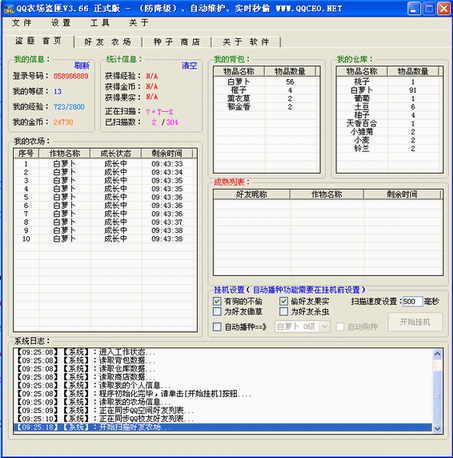Enable the 为好友杀虫 checkbox
453x458 pixels.
coord(283,312)
